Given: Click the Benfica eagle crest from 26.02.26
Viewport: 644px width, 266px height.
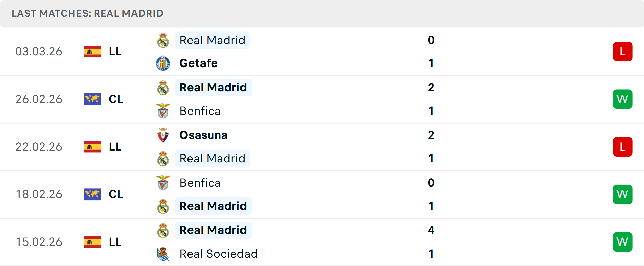Looking at the screenshot, I should pyautogui.click(x=162, y=111).
